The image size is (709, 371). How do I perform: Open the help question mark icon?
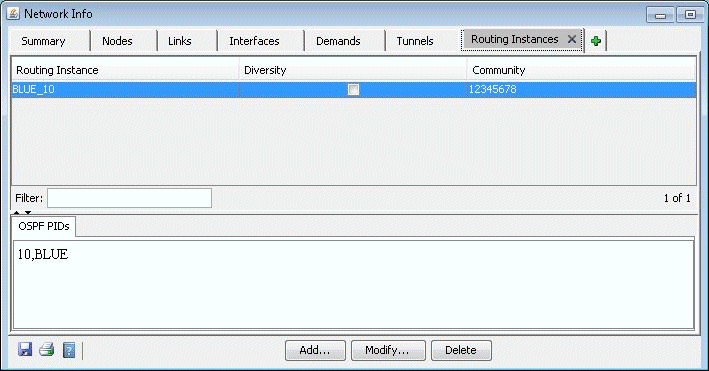(69, 350)
